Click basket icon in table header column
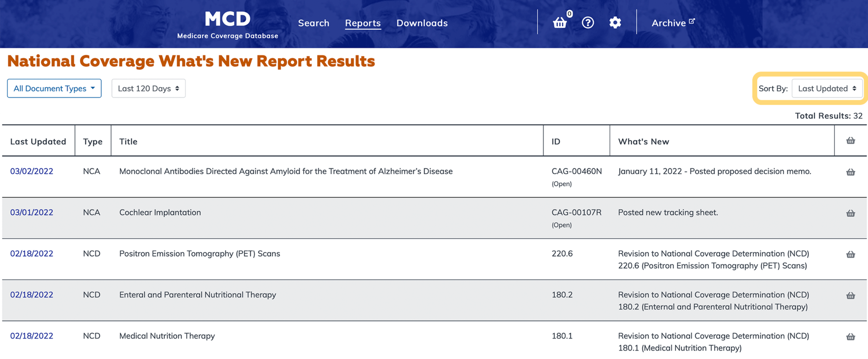The height and width of the screenshot is (359, 868). click(x=850, y=141)
